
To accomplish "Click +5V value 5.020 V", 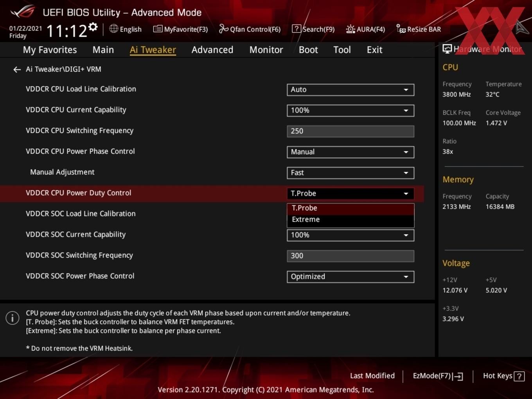I will [496, 290].
